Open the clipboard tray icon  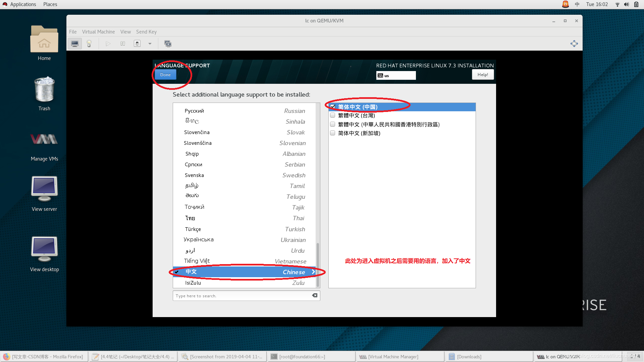click(x=636, y=4)
